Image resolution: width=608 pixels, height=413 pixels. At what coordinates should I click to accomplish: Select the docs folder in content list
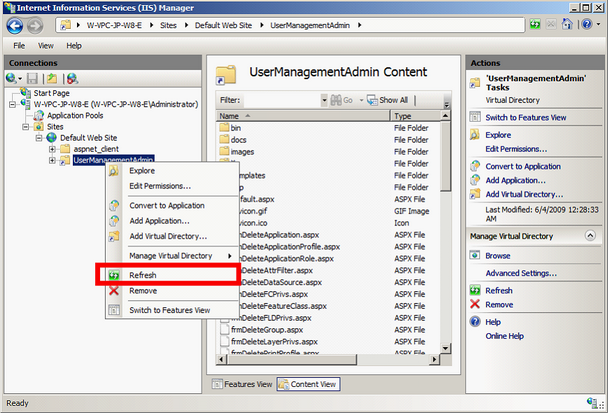pos(238,140)
